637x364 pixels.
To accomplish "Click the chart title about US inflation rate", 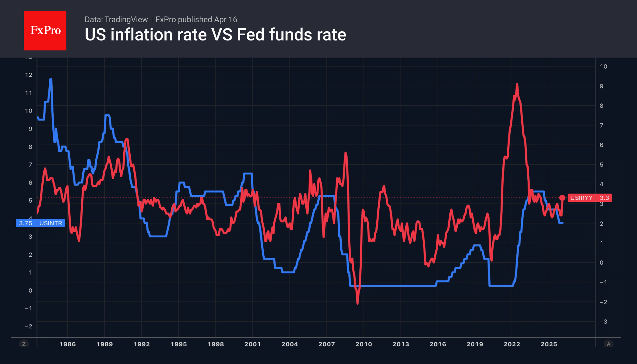I will click(215, 35).
